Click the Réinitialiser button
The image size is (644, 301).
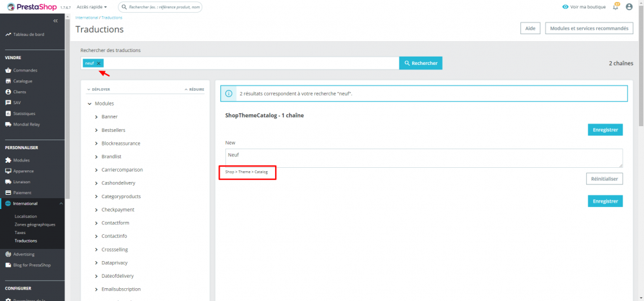pos(605,179)
